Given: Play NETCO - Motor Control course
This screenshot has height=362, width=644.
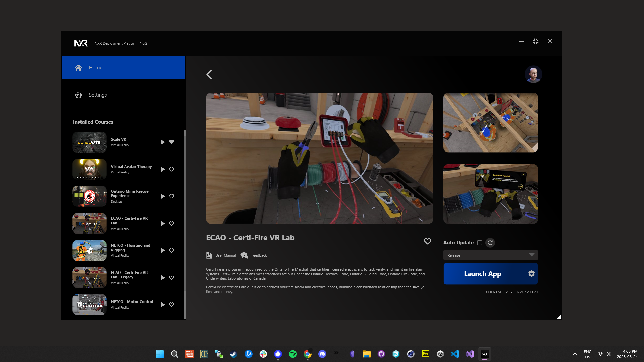Looking at the screenshot, I should click(x=162, y=305).
